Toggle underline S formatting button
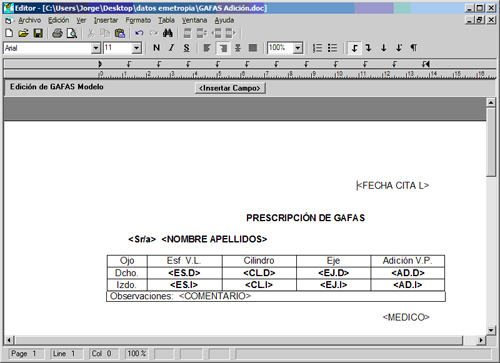500x363 pixels. (186, 48)
